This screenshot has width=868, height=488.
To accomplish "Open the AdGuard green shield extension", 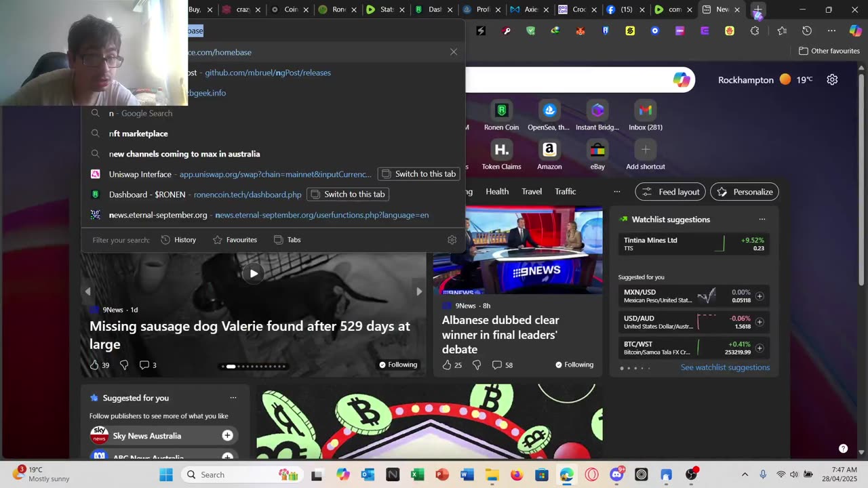I will [x=531, y=30].
